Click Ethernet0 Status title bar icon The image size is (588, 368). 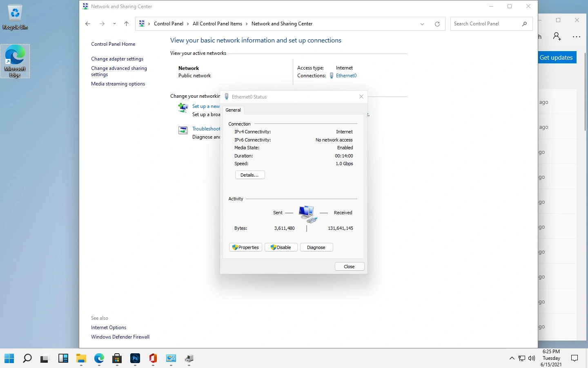[227, 97]
